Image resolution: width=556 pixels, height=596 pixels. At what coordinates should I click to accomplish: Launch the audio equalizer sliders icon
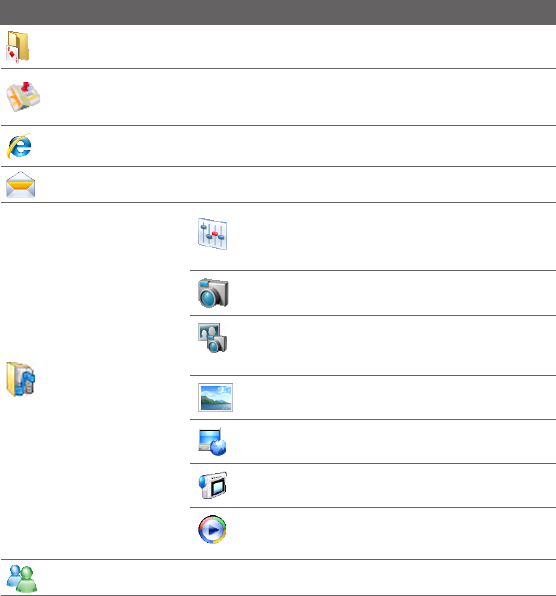tap(212, 234)
